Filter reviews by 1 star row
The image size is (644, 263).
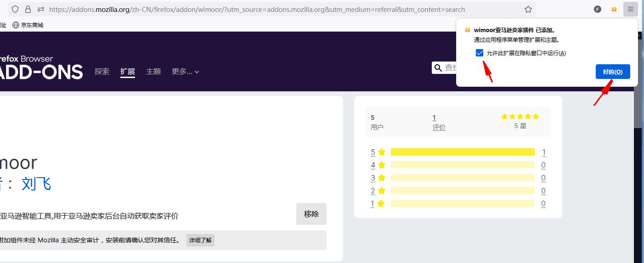click(x=458, y=203)
